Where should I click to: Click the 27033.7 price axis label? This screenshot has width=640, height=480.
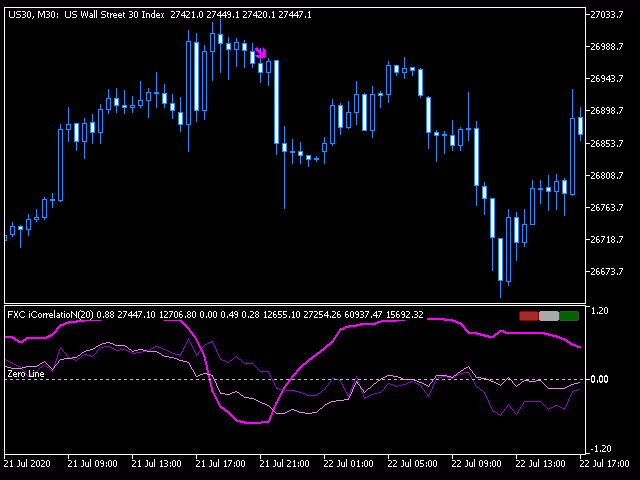608,15
